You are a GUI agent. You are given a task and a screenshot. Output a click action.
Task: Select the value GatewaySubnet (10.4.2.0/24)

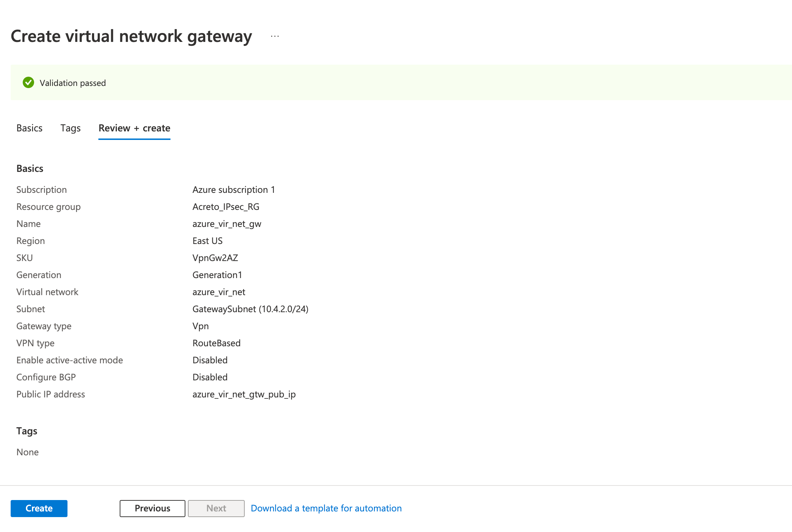tap(250, 309)
